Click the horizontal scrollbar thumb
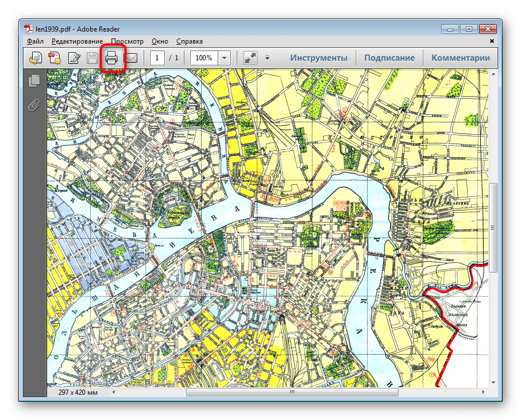521x420 pixels. (292, 393)
